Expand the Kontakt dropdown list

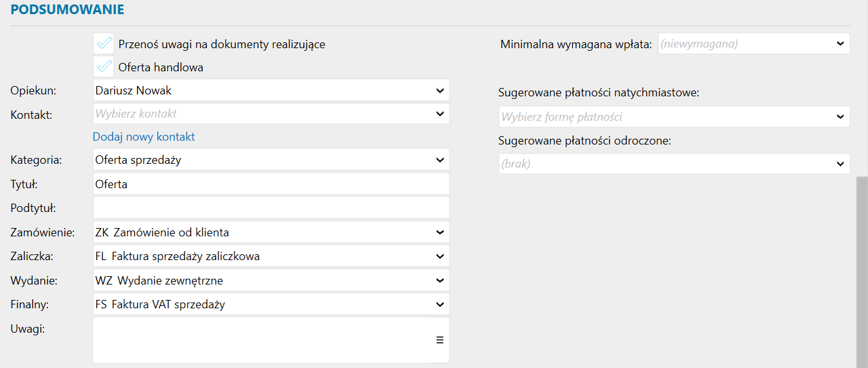440,114
